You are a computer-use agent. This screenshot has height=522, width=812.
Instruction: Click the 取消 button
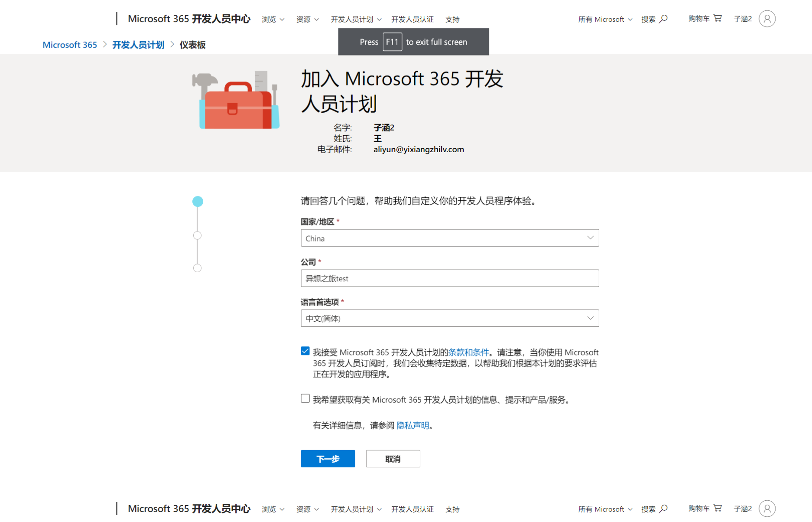click(x=393, y=459)
